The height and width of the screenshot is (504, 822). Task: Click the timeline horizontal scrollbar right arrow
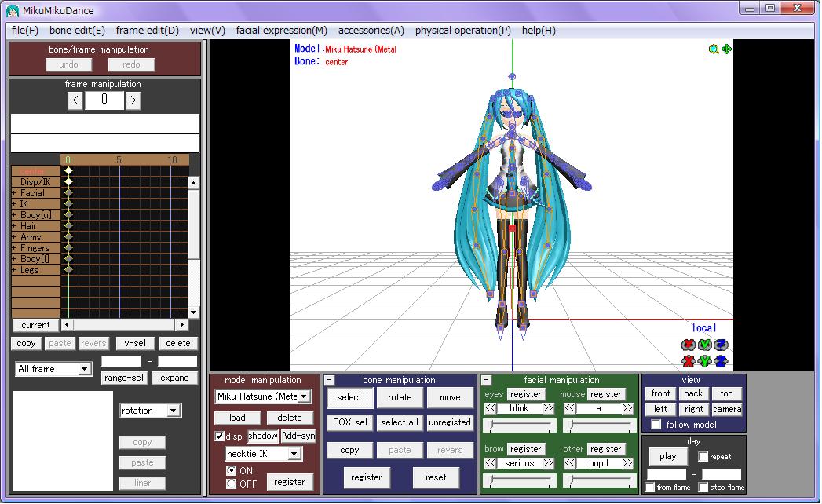181,325
